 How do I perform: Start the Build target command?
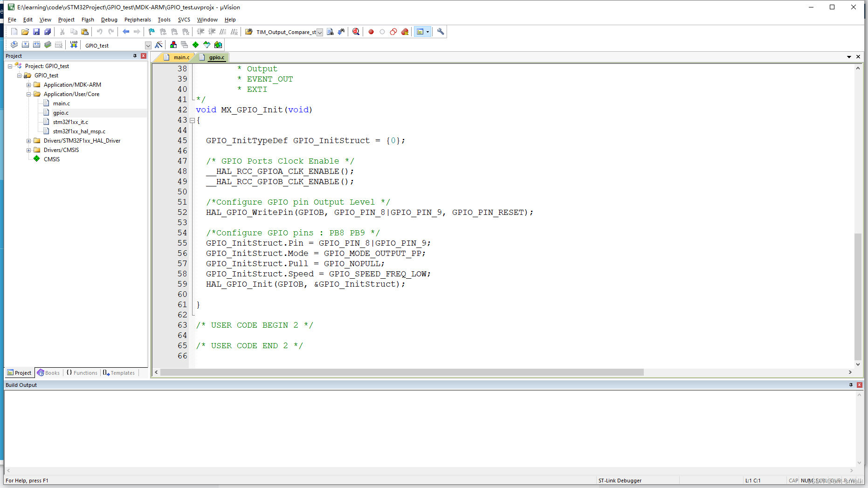pyautogui.click(x=25, y=44)
